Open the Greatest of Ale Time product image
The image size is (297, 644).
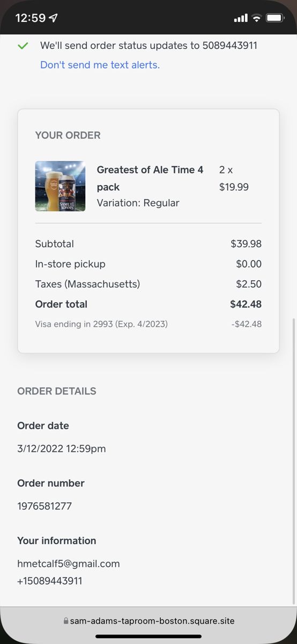[60, 186]
